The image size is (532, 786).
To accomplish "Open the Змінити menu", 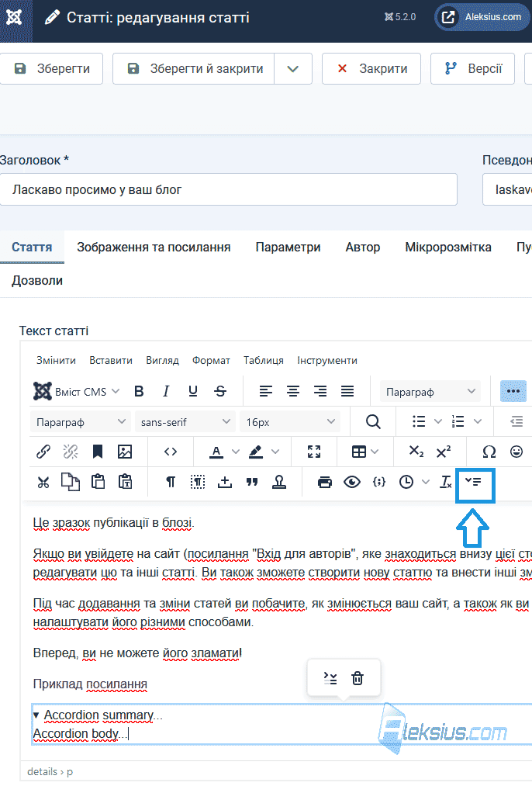I will (56, 361).
